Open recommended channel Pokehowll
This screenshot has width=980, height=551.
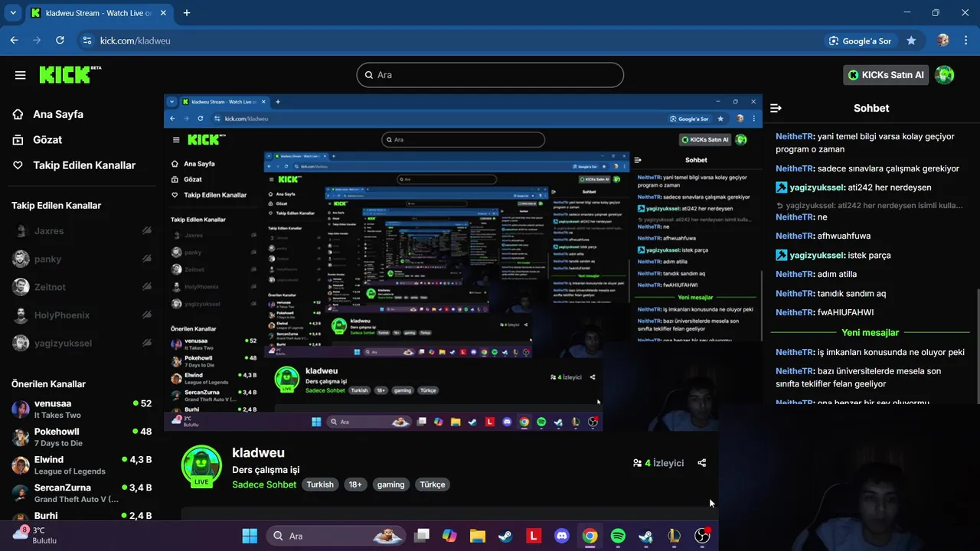coord(81,437)
